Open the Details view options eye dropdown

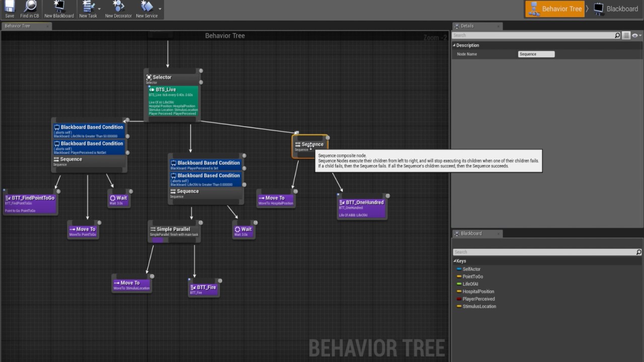(636, 35)
